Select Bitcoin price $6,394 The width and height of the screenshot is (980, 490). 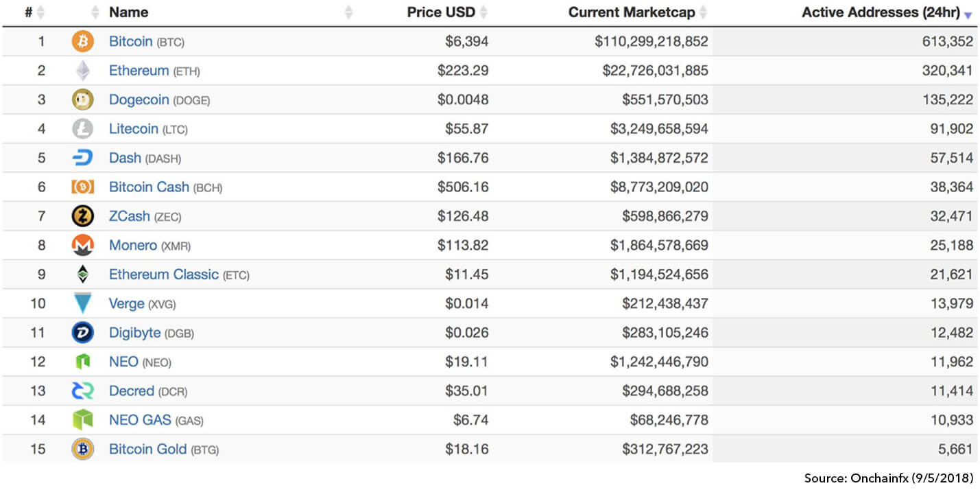[466, 42]
